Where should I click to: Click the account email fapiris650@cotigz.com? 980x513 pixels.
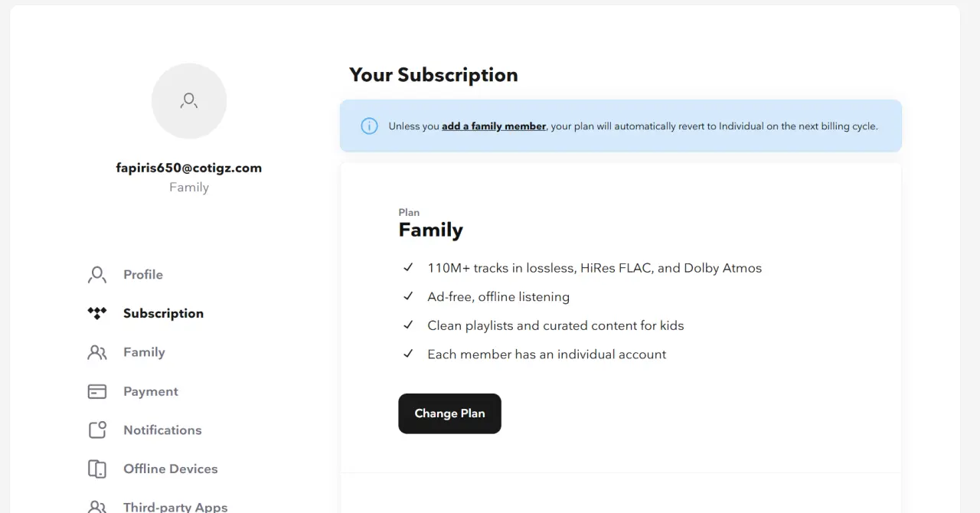coord(189,168)
